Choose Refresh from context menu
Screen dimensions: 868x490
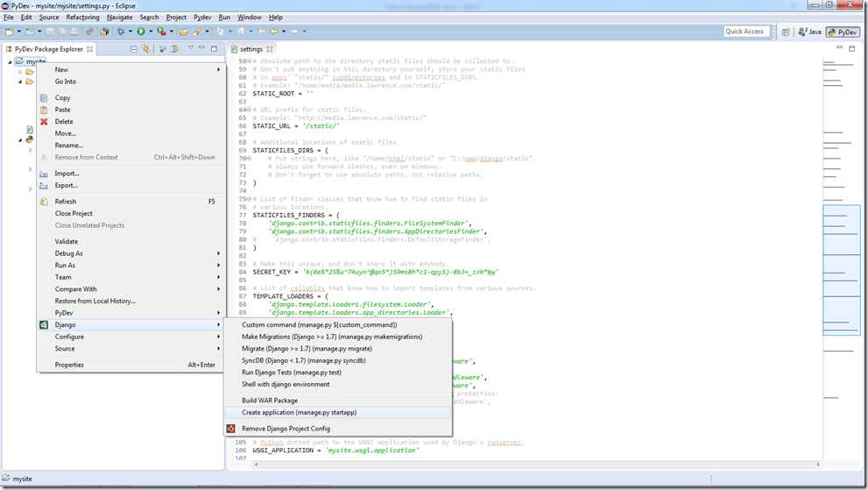click(131, 202)
